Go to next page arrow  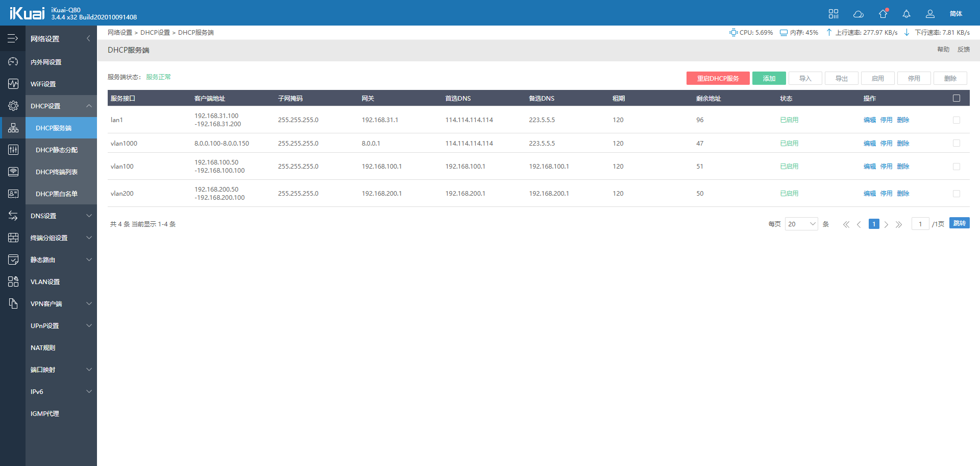886,224
